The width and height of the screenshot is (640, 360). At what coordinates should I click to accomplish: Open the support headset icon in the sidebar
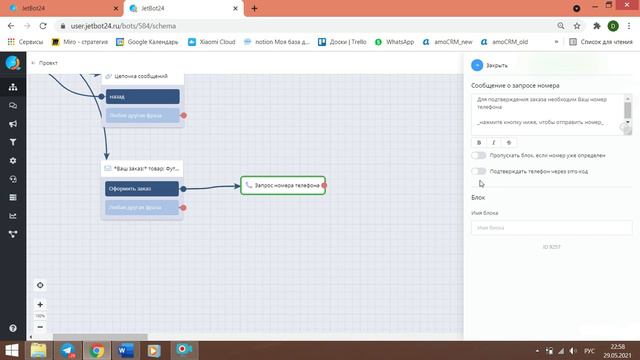13,179
